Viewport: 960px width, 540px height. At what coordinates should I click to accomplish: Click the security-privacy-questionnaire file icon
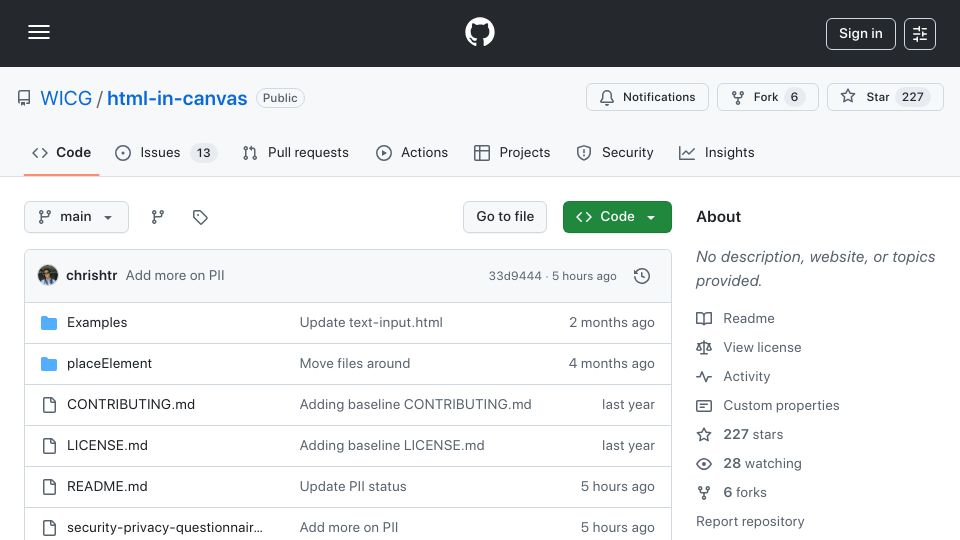[x=50, y=528]
